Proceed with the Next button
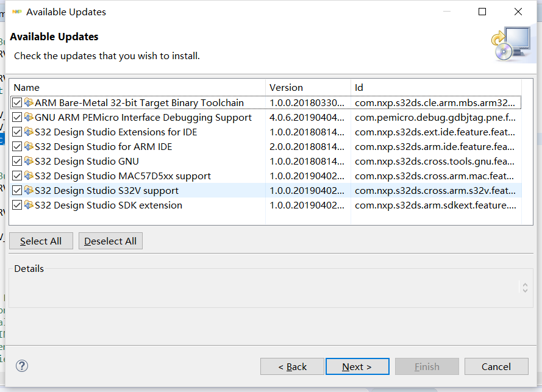542x392 pixels. pyautogui.click(x=357, y=366)
